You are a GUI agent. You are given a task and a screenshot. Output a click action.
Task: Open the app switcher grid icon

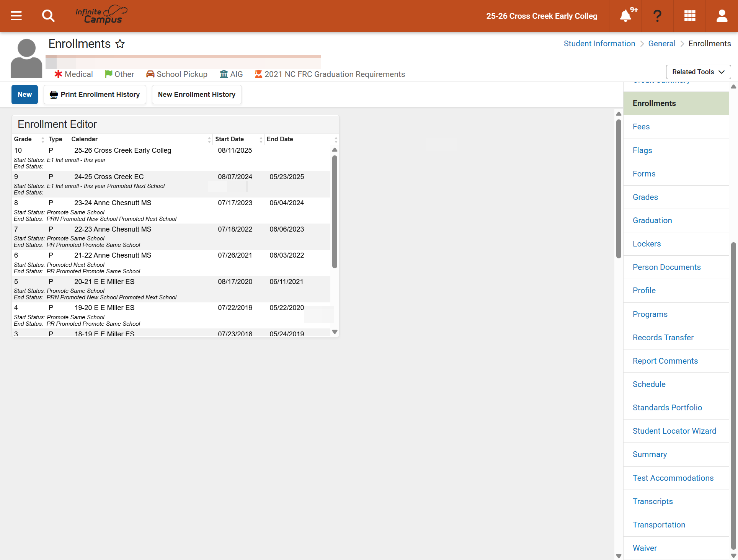pyautogui.click(x=690, y=16)
